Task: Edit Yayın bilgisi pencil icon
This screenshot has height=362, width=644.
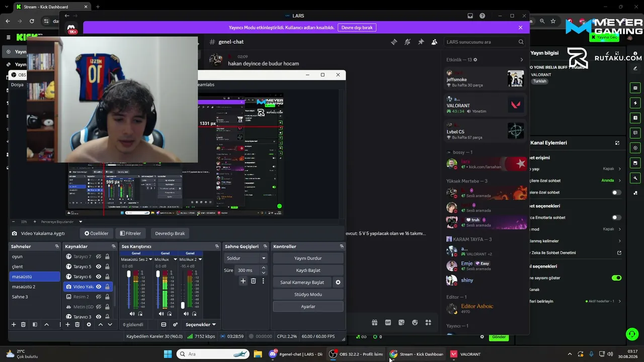Action: [608, 53]
